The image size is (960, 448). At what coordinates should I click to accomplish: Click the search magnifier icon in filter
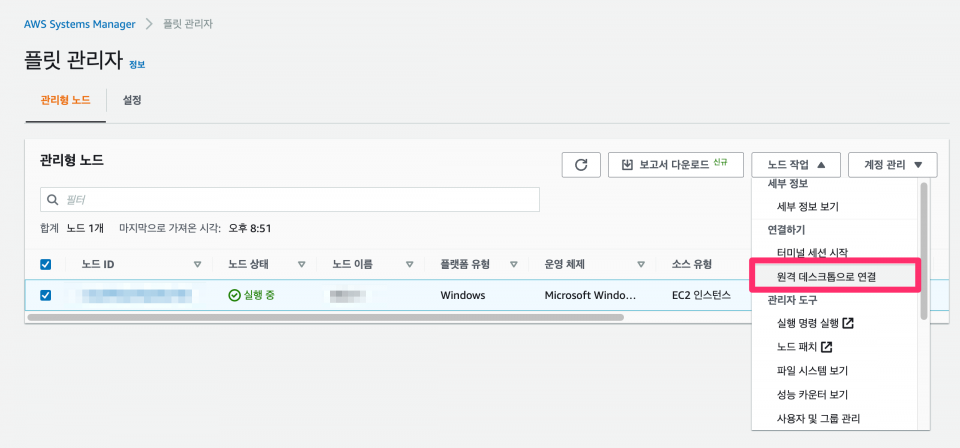[x=53, y=200]
